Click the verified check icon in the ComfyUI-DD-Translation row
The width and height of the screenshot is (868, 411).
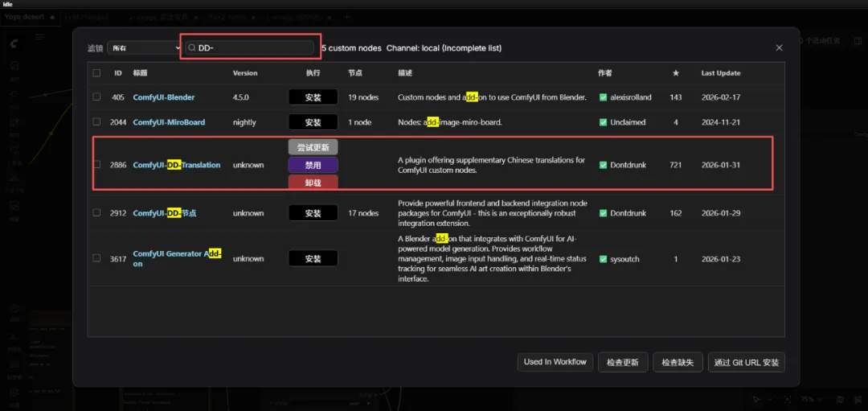pos(604,165)
